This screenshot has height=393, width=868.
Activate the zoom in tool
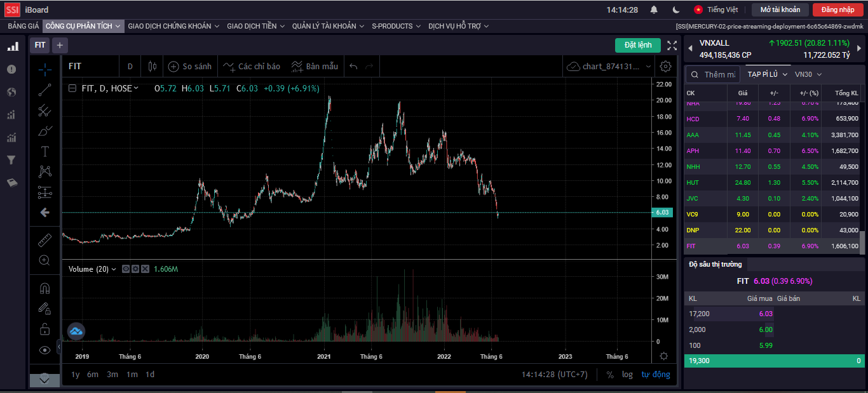44,260
